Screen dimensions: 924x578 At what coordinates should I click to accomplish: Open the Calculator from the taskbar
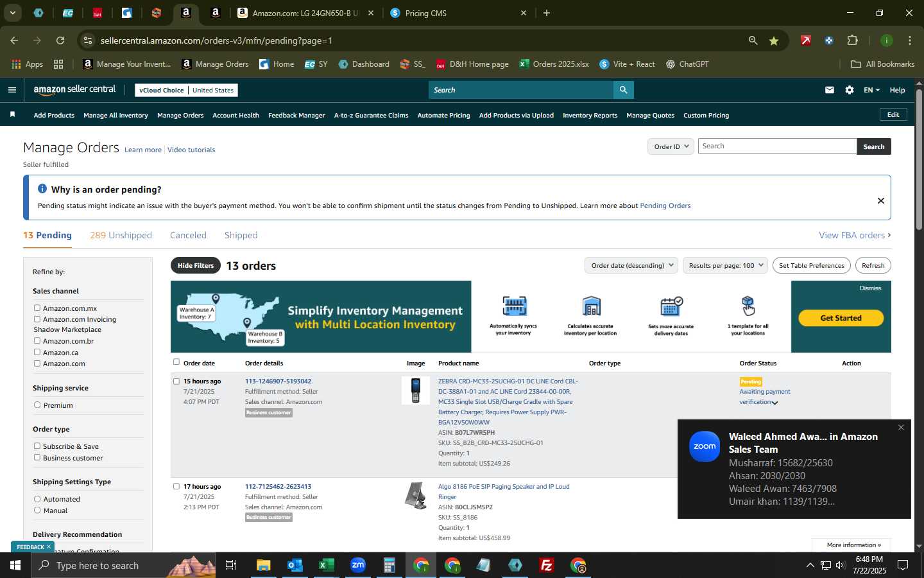pos(389,565)
